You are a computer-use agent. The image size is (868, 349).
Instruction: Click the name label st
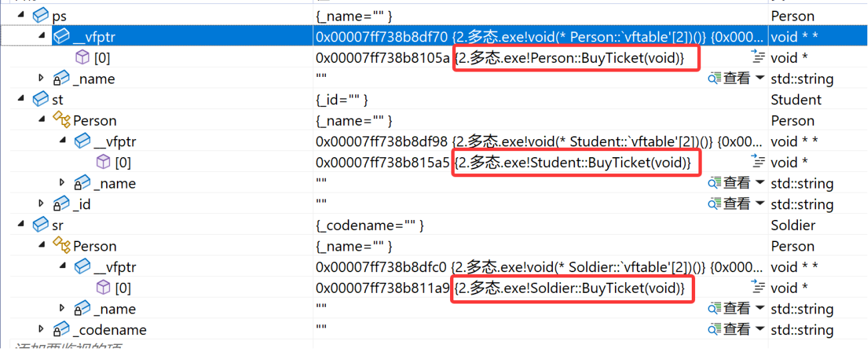tap(57, 100)
